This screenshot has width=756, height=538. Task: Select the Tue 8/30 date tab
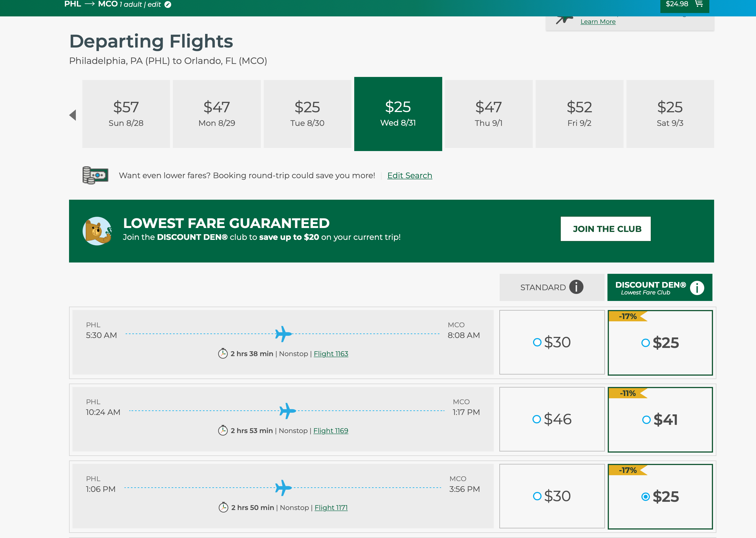point(307,114)
